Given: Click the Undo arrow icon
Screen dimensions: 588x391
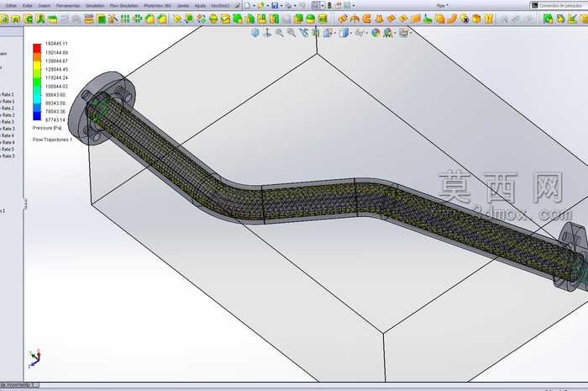Looking at the screenshot, I should pyautogui.click(x=302, y=6).
